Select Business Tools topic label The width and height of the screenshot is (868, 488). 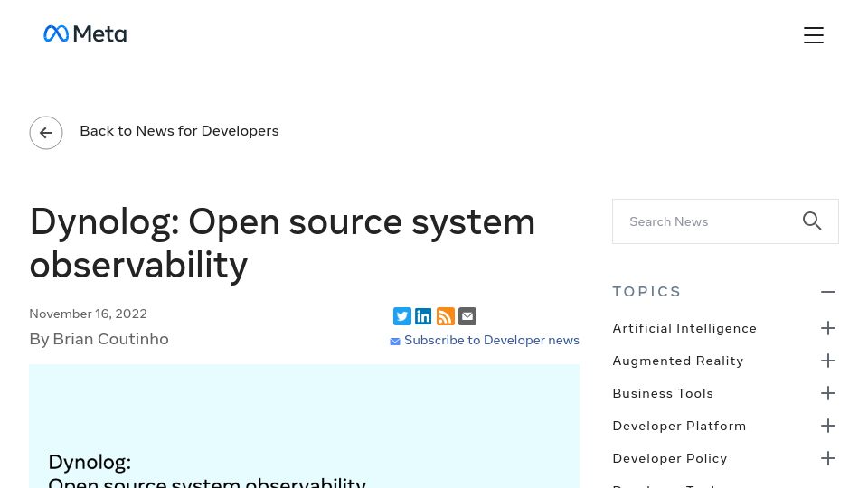point(663,393)
